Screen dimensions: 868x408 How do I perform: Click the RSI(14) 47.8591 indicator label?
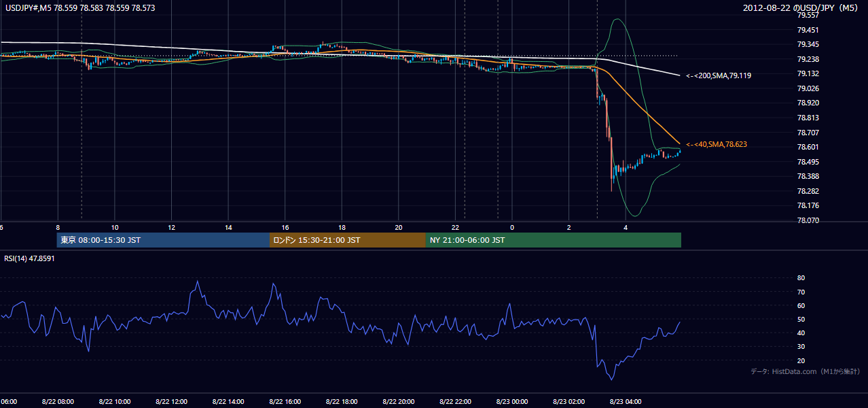pyautogui.click(x=30, y=258)
